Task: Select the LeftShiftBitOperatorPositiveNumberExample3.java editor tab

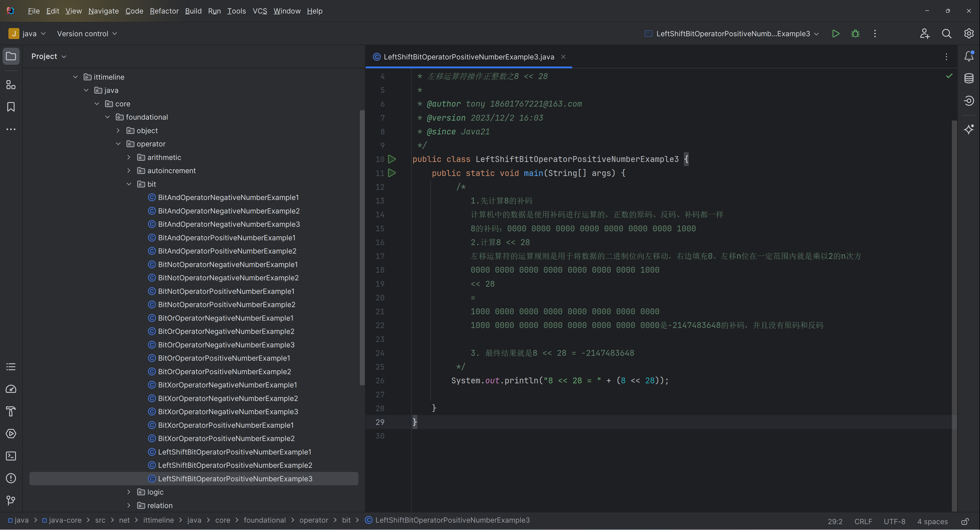Action: [469, 57]
